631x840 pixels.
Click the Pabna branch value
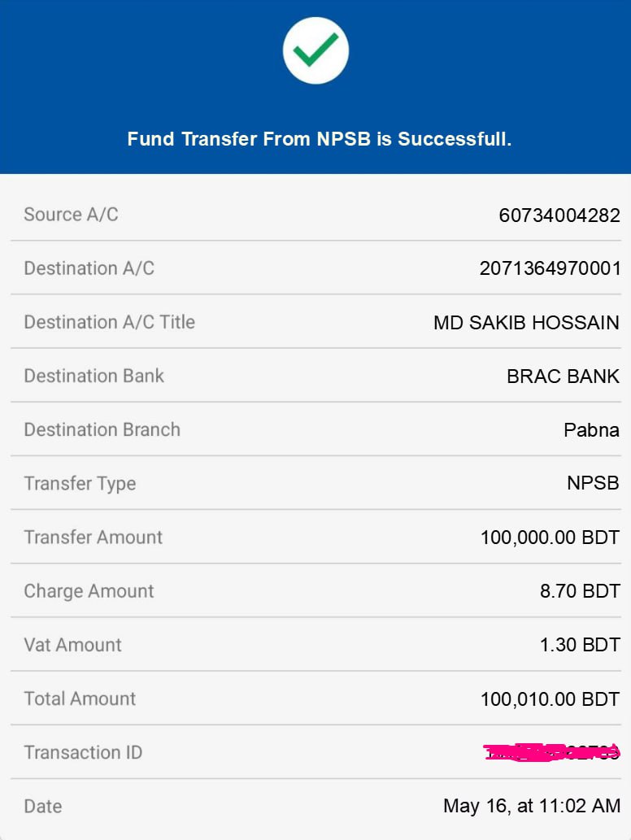[591, 429]
